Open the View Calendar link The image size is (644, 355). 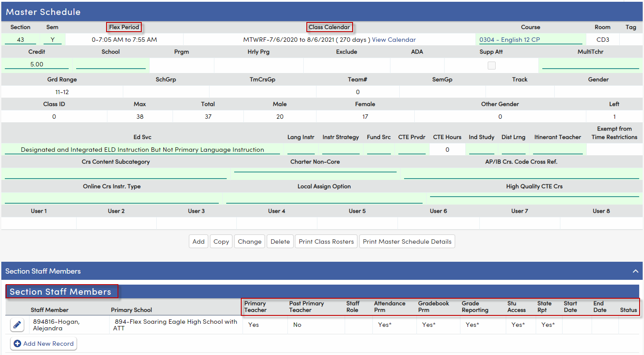coord(393,40)
